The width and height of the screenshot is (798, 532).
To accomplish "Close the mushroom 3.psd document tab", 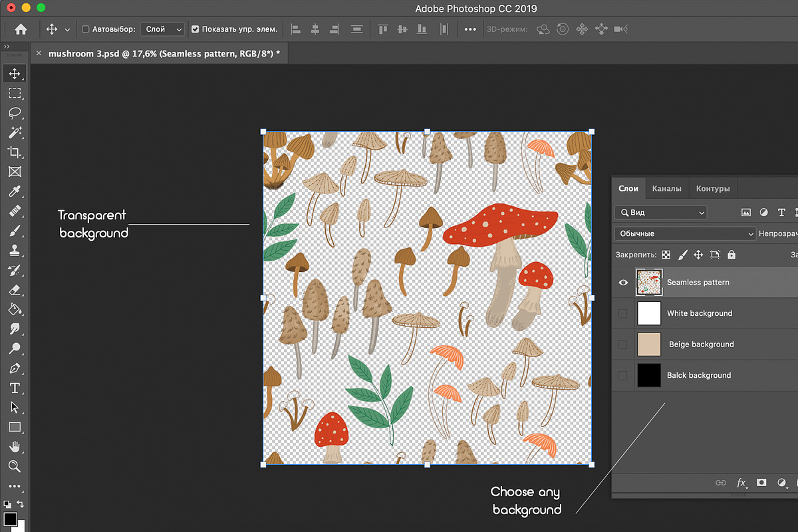I will (x=39, y=54).
